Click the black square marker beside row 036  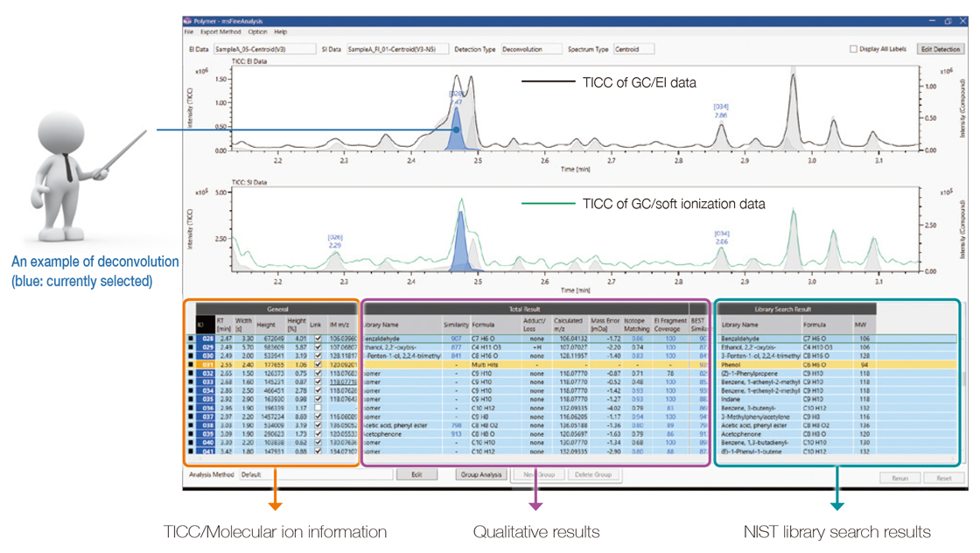191,408
